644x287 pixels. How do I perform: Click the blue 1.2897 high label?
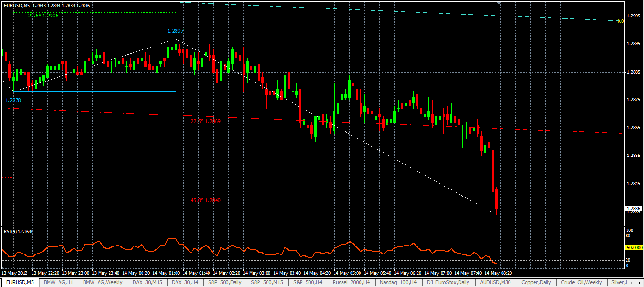176,31
